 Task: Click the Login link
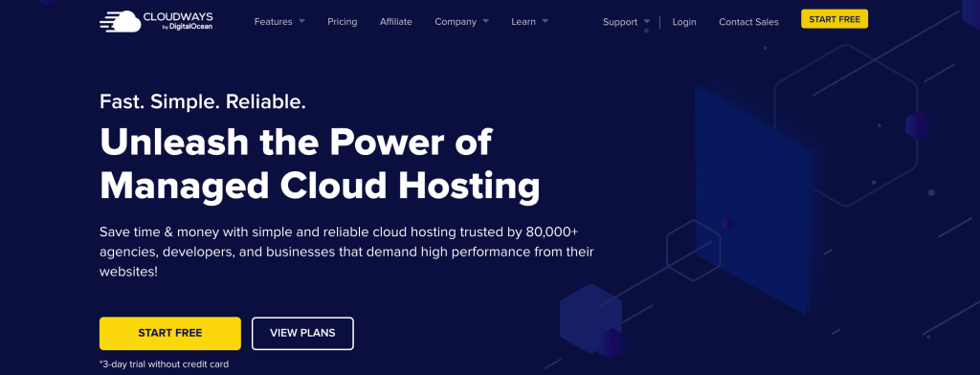[x=684, y=22]
